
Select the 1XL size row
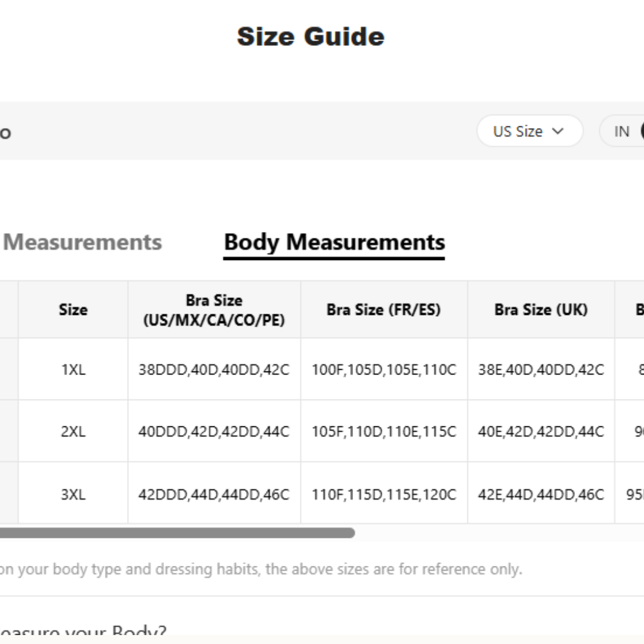coord(73,370)
